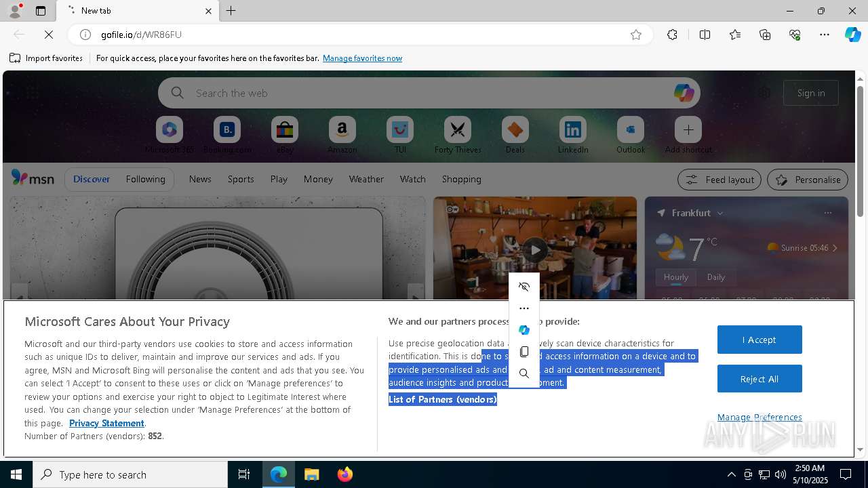Click the Personalise button
This screenshot has height=488, width=868.
[808, 180]
